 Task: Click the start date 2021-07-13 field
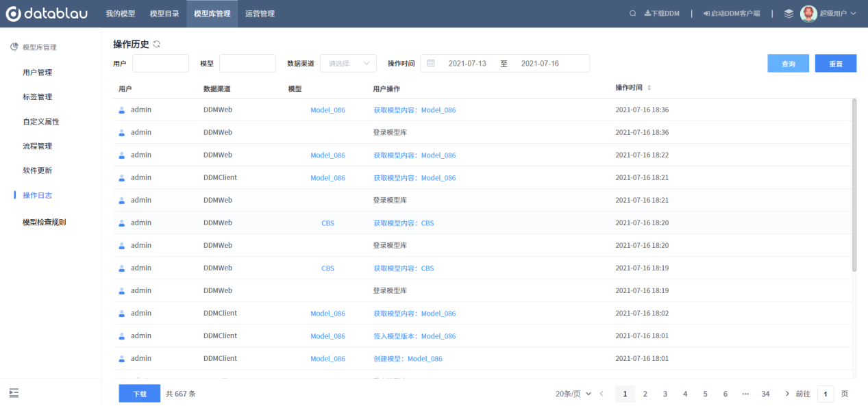467,64
